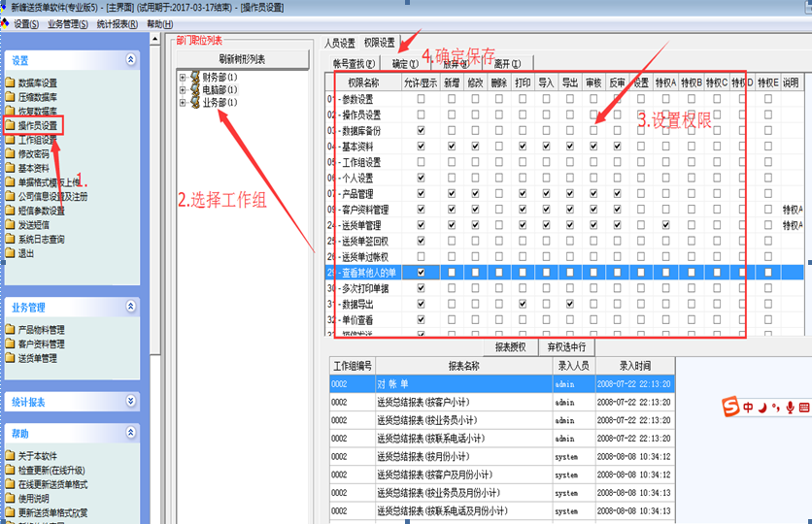Toggle 允许显示 checkbox for 单价查看
This screenshot has height=524, width=812.
point(421,319)
